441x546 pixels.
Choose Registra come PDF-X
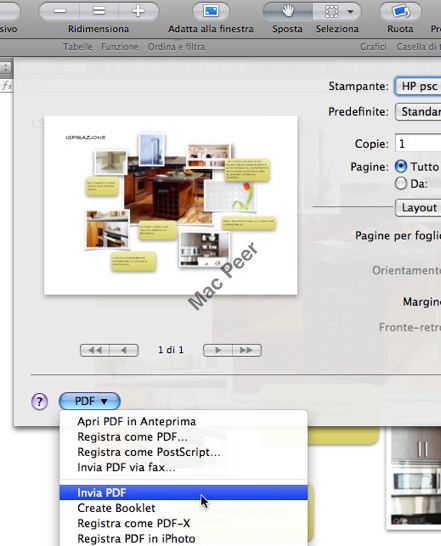tap(184, 523)
